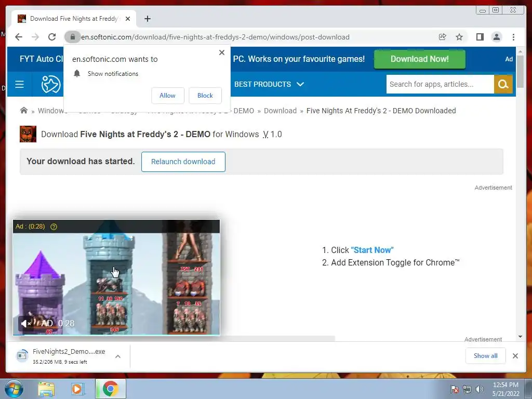Click the network tray icon
Viewport: 532px width, 399px height.
[x=467, y=389]
